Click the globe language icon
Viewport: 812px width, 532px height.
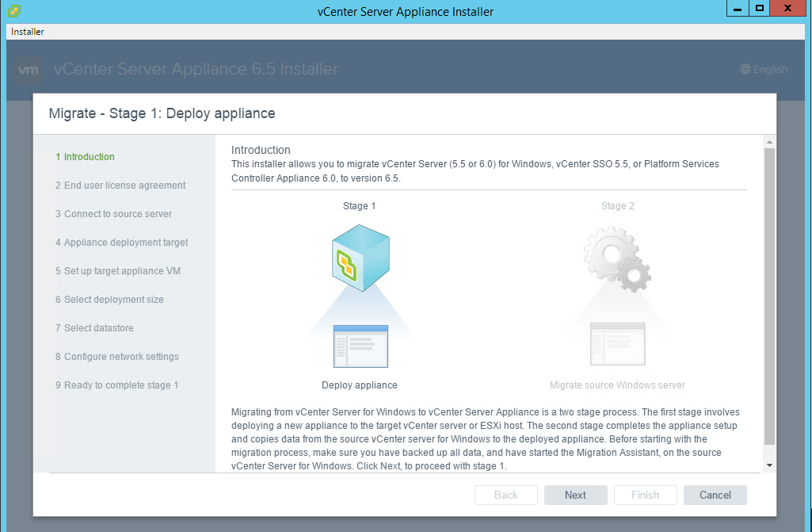point(745,69)
